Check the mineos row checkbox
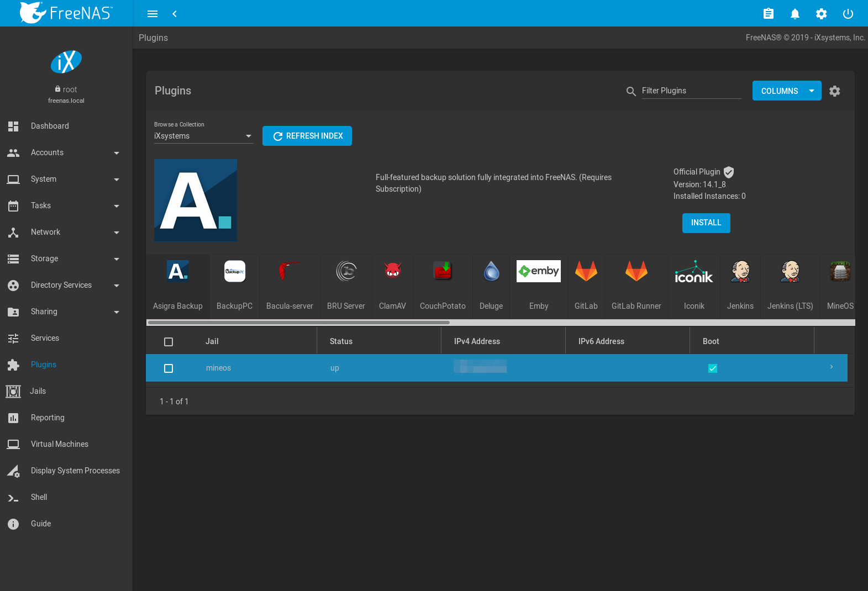This screenshot has width=868, height=591. point(169,368)
